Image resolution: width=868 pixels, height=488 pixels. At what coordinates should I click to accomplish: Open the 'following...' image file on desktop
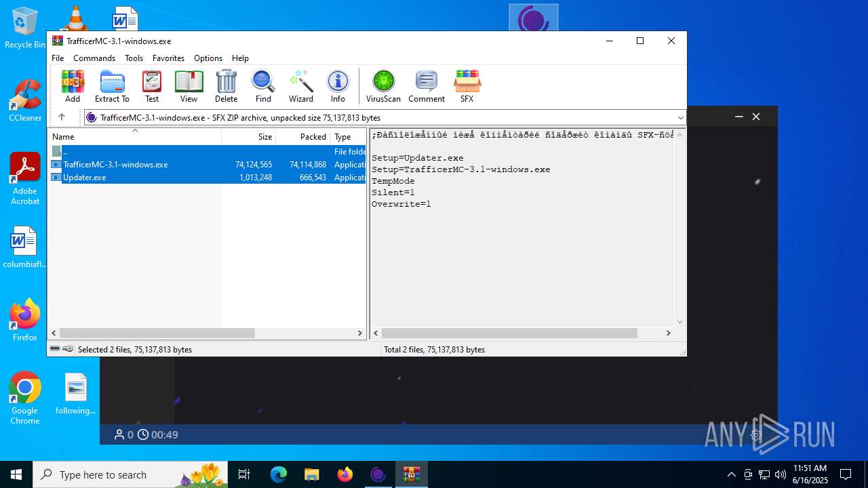tap(75, 394)
